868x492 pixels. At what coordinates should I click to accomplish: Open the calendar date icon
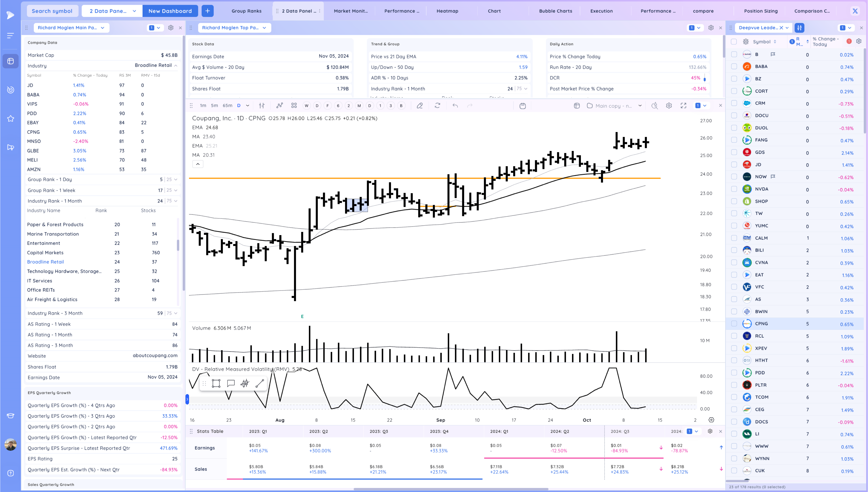pos(523,106)
